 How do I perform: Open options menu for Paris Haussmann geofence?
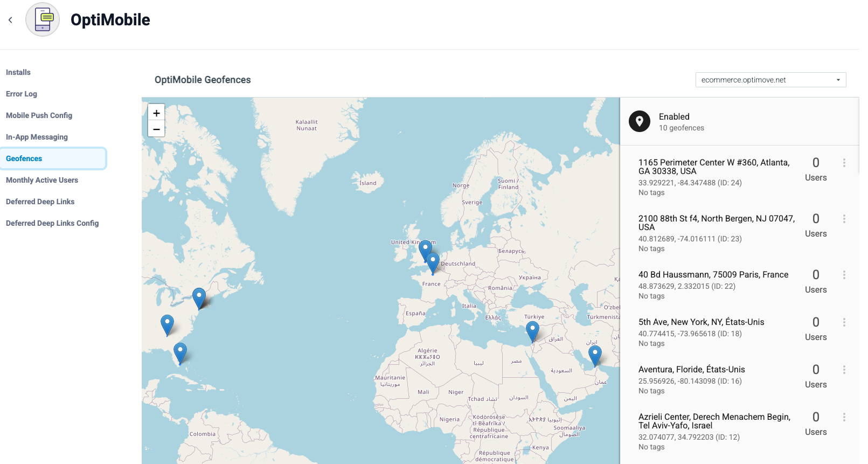pyautogui.click(x=844, y=275)
